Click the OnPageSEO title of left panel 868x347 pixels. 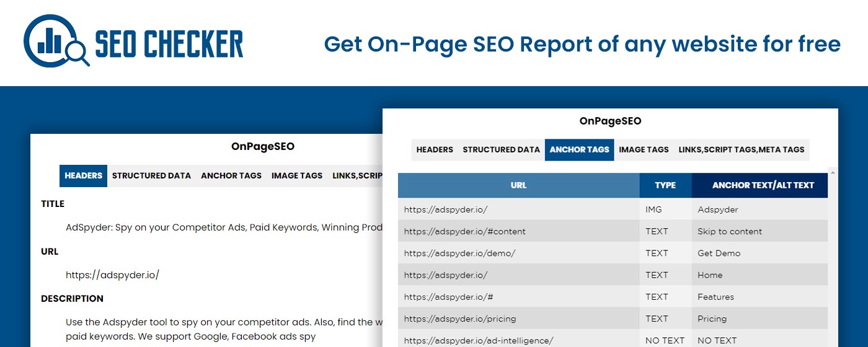pyautogui.click(x=263, y=147)
